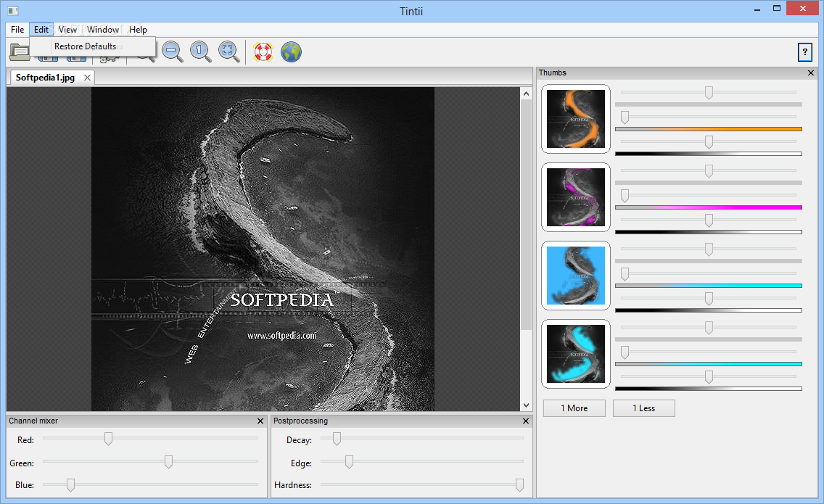The width and height of the screenshot is (824, 504).
Task: Click slider handle above bottom thumbnail's cyan bar
Action: tap(625, 352)
